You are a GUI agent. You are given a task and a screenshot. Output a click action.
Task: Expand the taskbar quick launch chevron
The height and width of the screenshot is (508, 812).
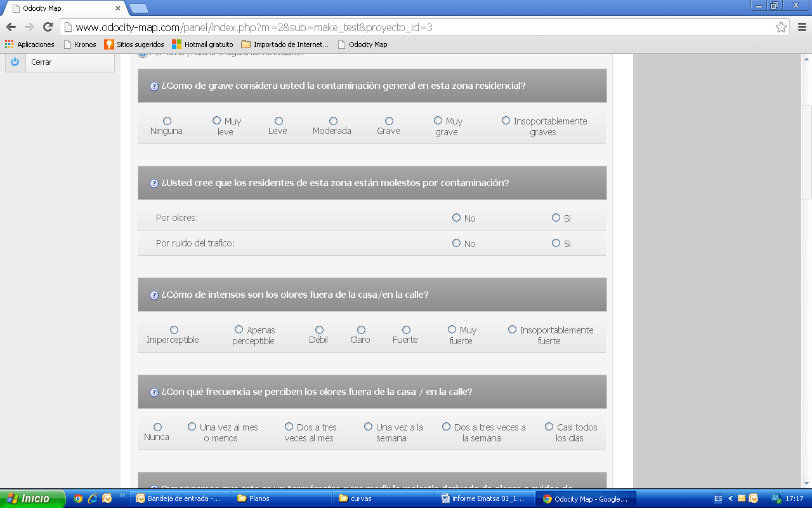pos(122,496)
